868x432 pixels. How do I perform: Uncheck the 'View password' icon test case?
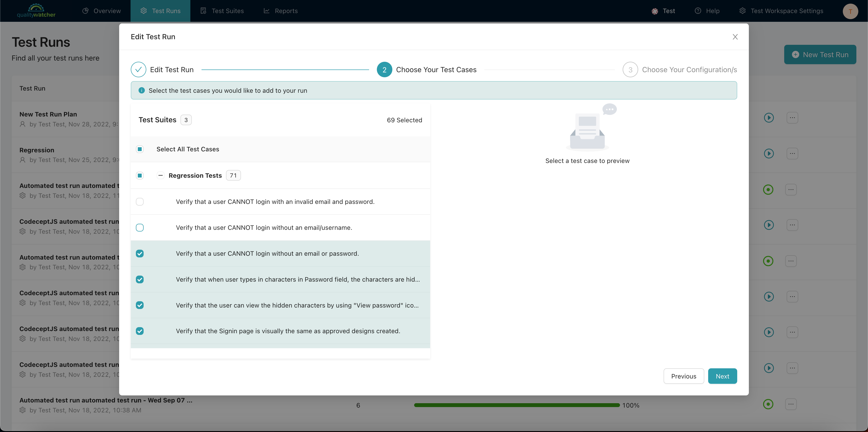point(139,305)
